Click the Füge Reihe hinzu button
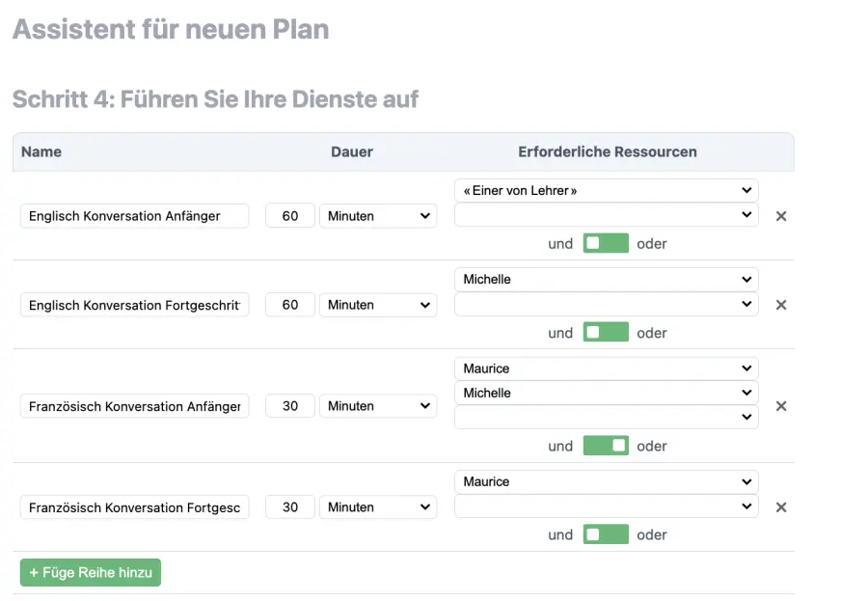Image resolution: width=868 pixels, height=601 pixels. [90, 572]
